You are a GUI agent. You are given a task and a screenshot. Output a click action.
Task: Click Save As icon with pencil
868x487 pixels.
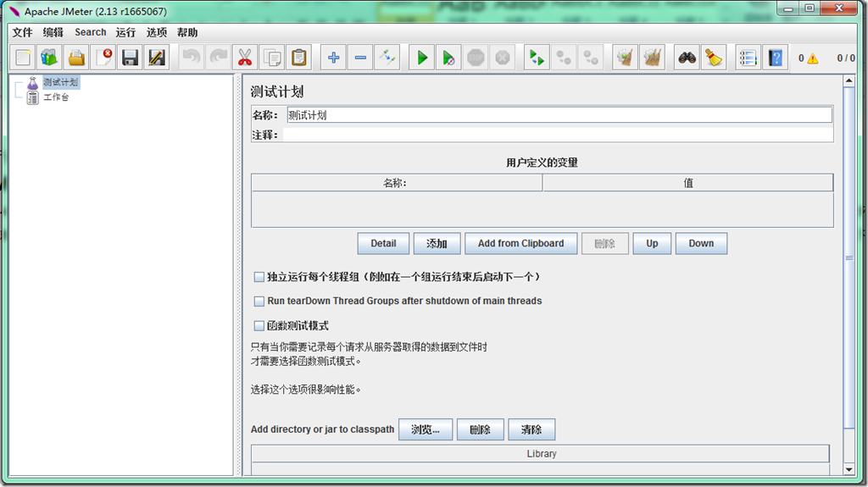157,58
